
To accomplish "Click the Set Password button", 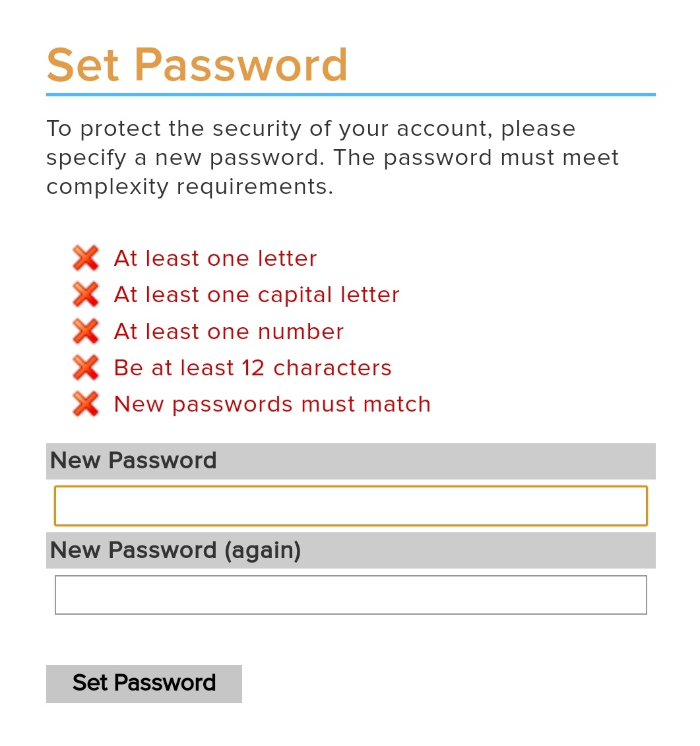I will [144, 684].
